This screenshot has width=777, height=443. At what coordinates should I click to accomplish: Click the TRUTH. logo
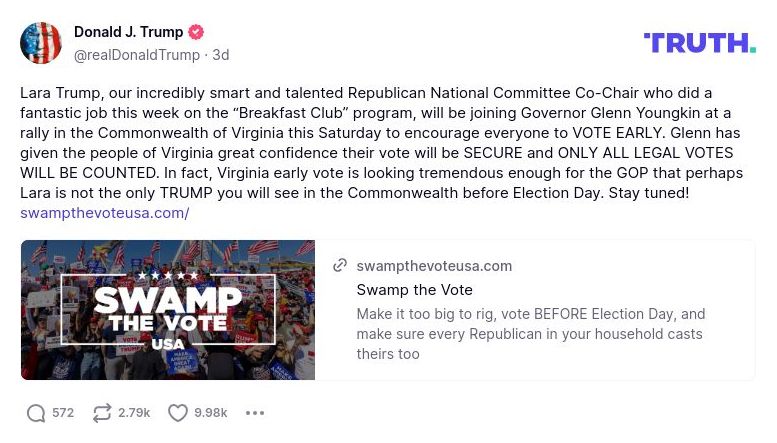point(699,43)
